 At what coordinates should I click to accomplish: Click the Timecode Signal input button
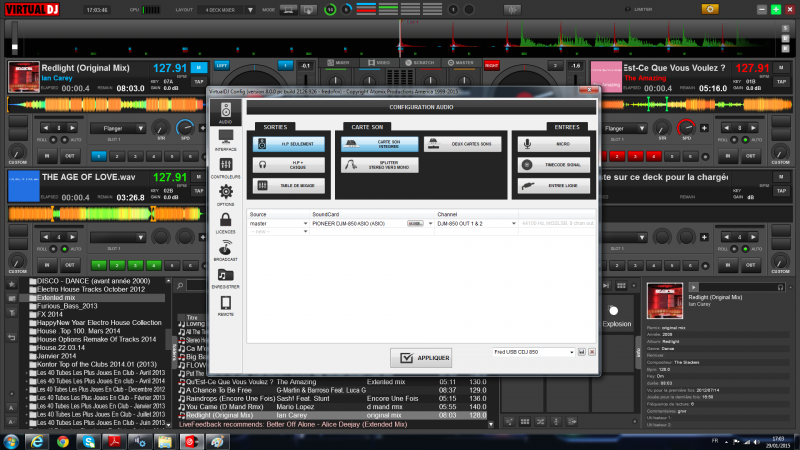pyautogui.click(x=554, y=164)
